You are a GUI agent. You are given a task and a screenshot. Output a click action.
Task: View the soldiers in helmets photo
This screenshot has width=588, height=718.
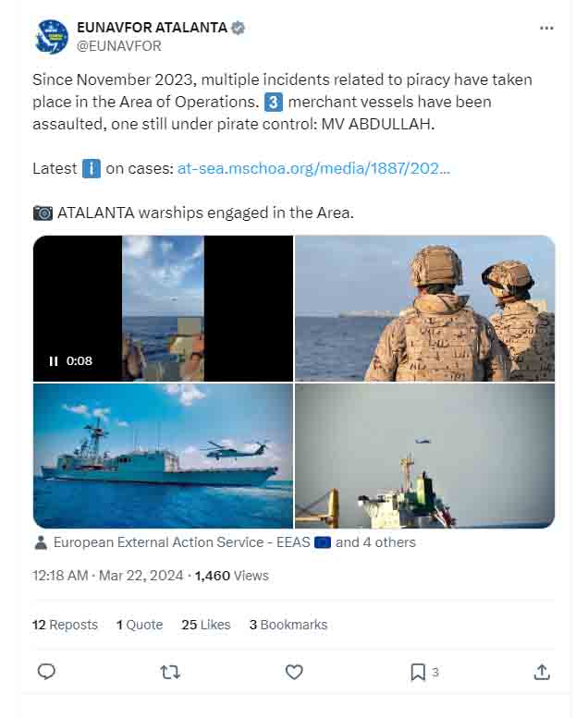(424, 308)
